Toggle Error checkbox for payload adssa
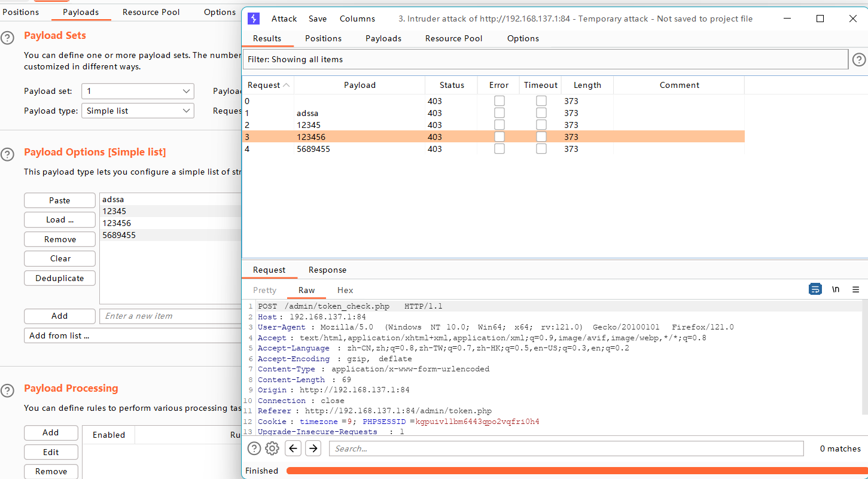 click(500, 113)
